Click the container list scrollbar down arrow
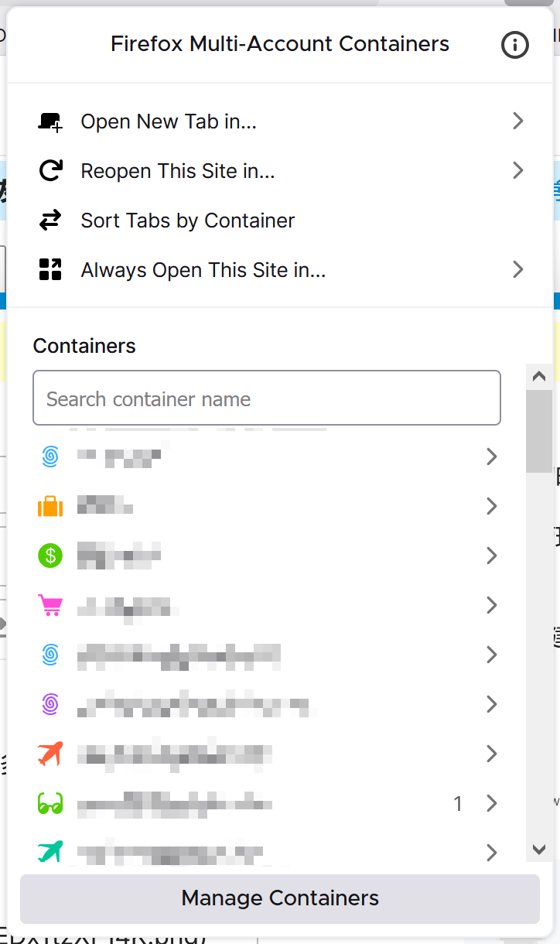Screen dimensions: 560x944 pyautogui.click(x=539, y=849)
